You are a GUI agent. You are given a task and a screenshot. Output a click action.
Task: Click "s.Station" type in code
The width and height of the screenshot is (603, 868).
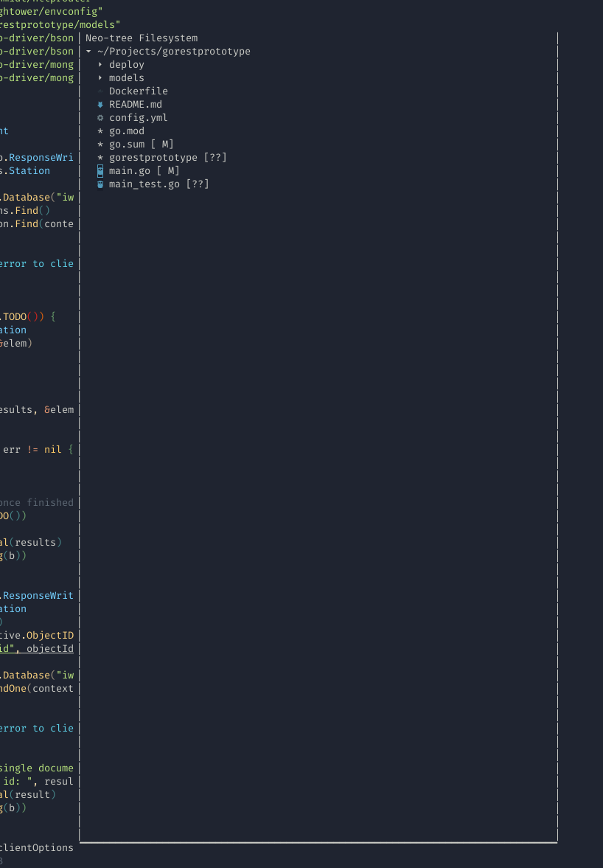[25, 171]
